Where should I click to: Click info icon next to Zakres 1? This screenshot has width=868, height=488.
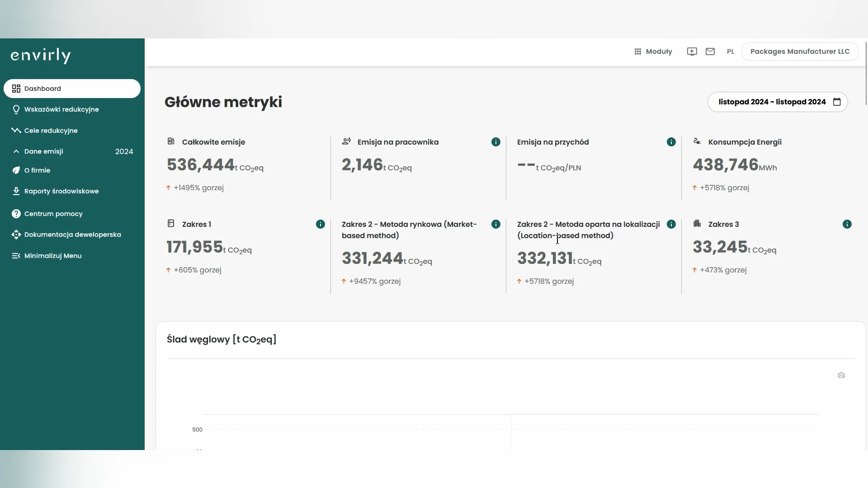pos(320,224)
